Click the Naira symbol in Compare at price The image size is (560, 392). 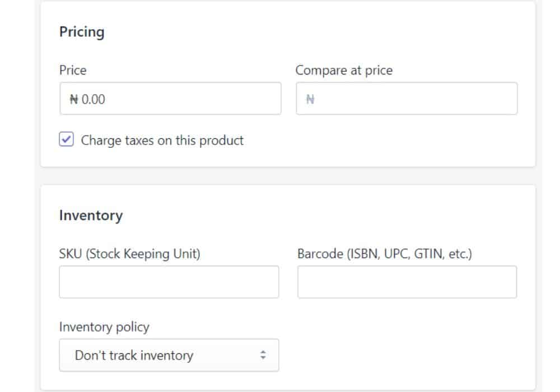311,100
